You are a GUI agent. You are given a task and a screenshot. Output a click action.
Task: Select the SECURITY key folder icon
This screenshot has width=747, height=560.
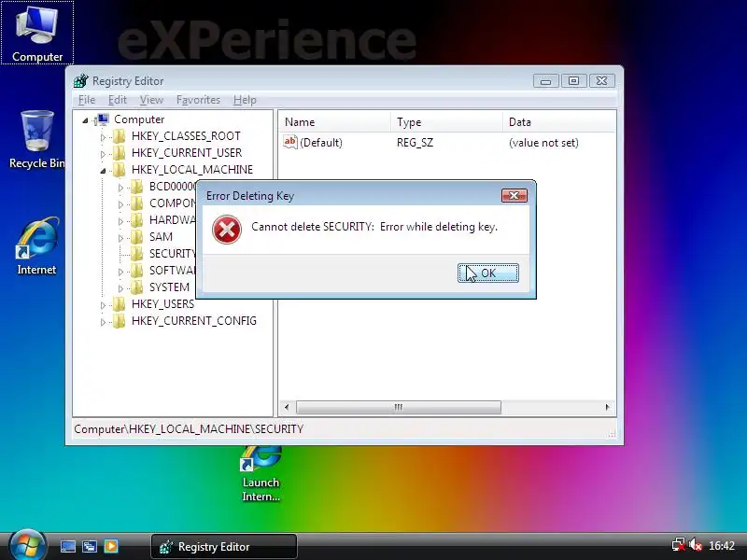click(136, 253)
